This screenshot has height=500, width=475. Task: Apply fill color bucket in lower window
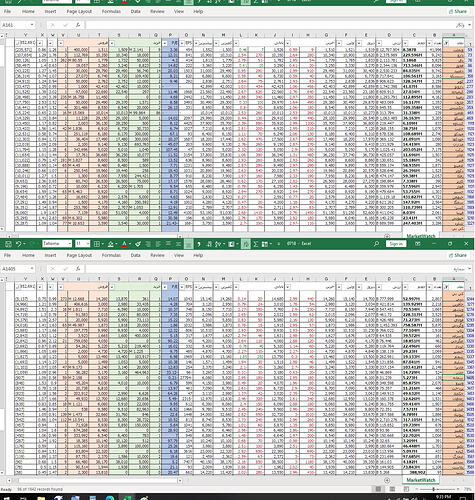pyautogui.click(x=111, y=244)
